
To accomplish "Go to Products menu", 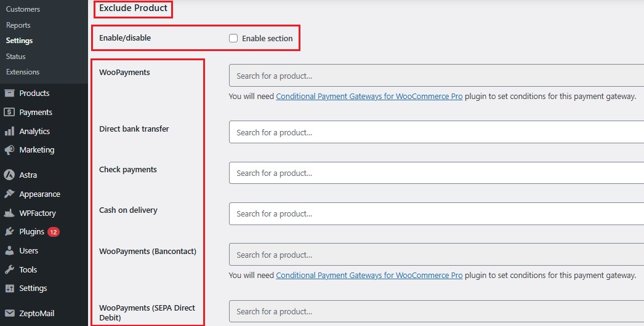I will tap(34, 93).
